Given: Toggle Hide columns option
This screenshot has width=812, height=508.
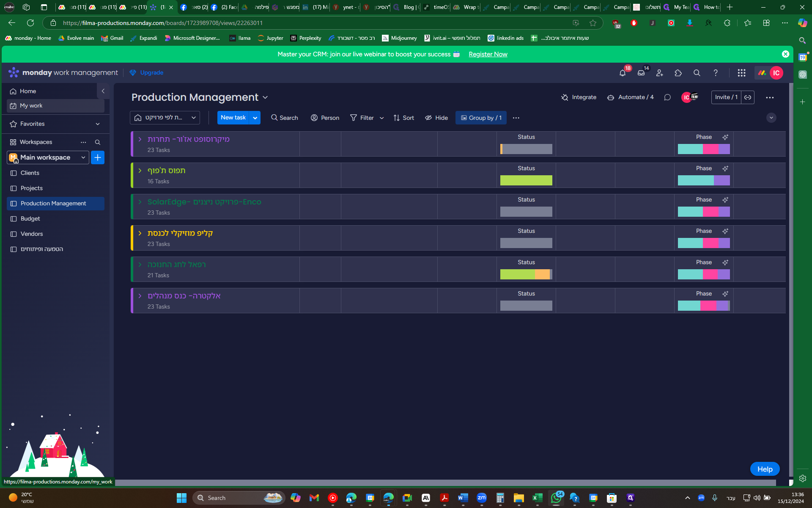Looking at the screenshot, I should coord(436,118).
